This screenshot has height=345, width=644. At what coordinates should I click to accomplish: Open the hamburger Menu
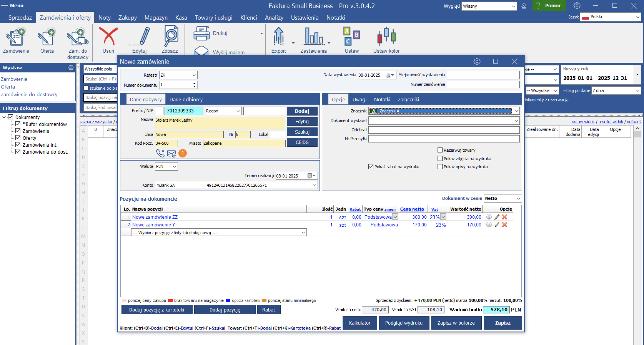(12, 6)
